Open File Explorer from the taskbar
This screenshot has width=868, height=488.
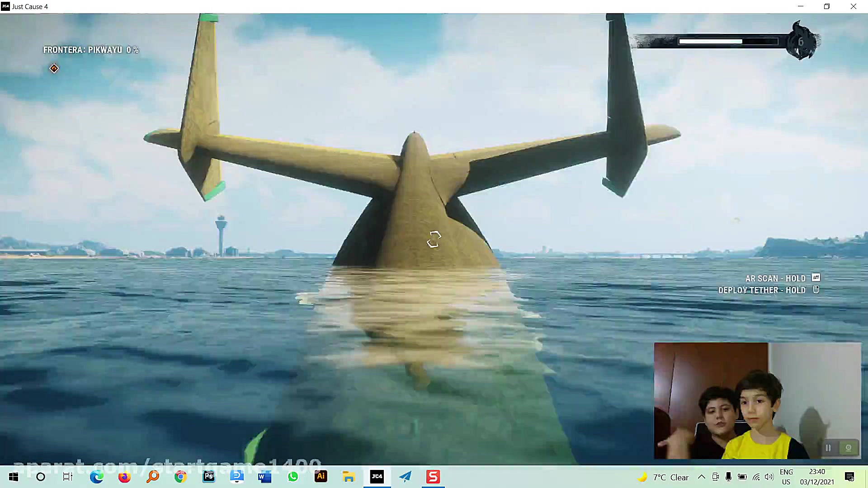click(x=349, y=477)
